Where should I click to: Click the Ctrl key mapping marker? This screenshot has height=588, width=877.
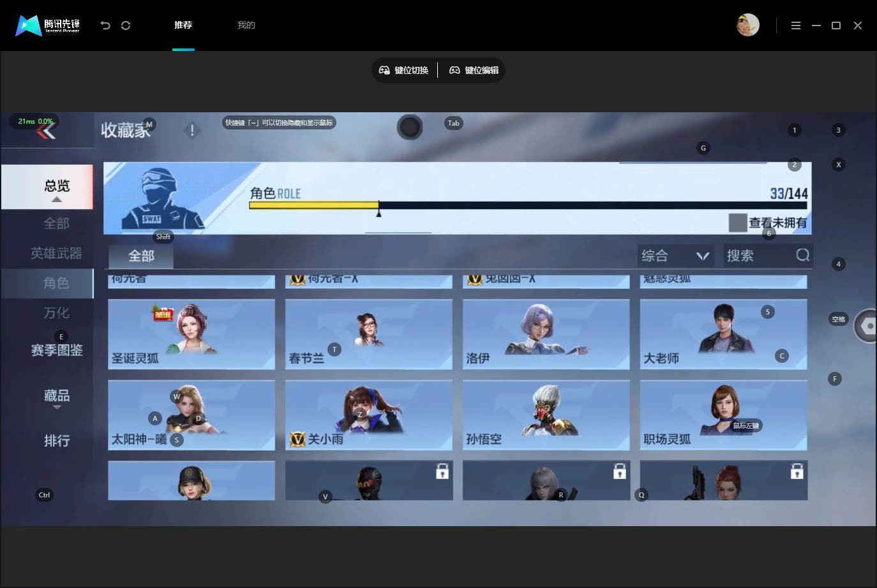pyautogui.click(x=44, y=495)
